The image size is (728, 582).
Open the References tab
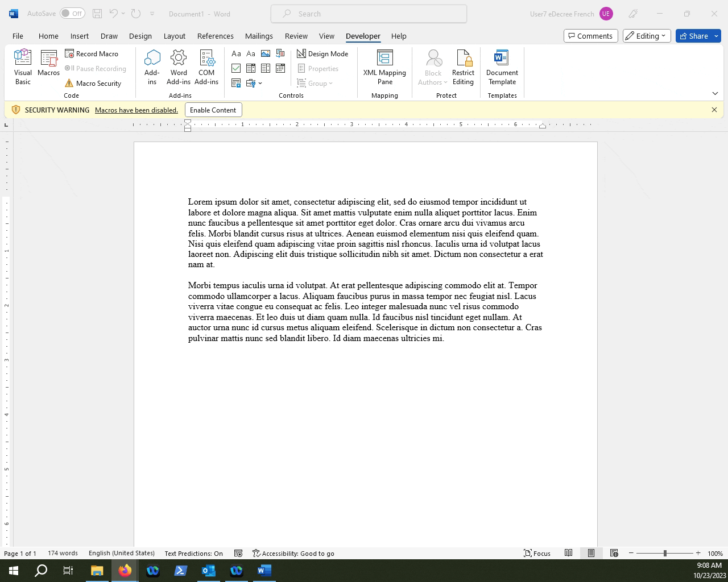pyautogui.click(x=215, y=36)
